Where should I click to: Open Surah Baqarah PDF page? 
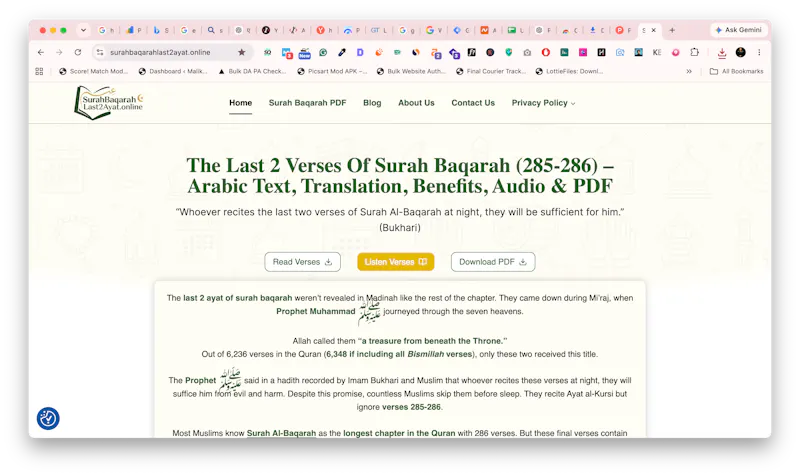point(308,103)
